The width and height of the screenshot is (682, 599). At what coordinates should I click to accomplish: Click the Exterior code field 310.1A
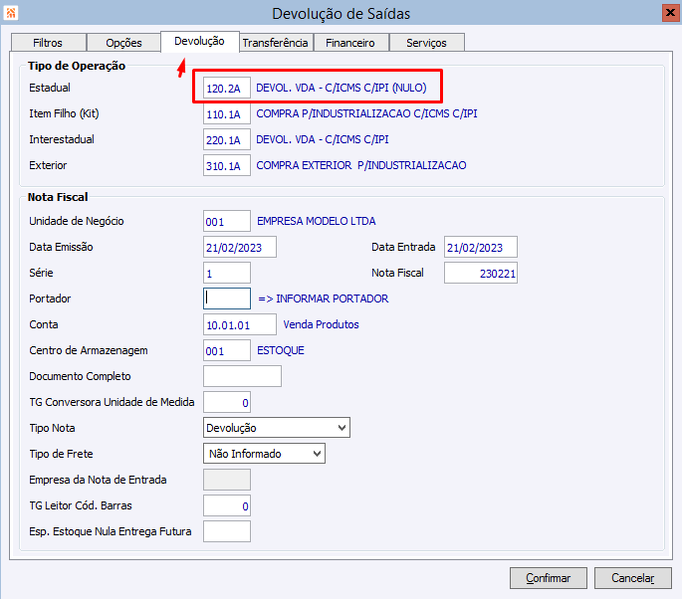click(227, 165)
